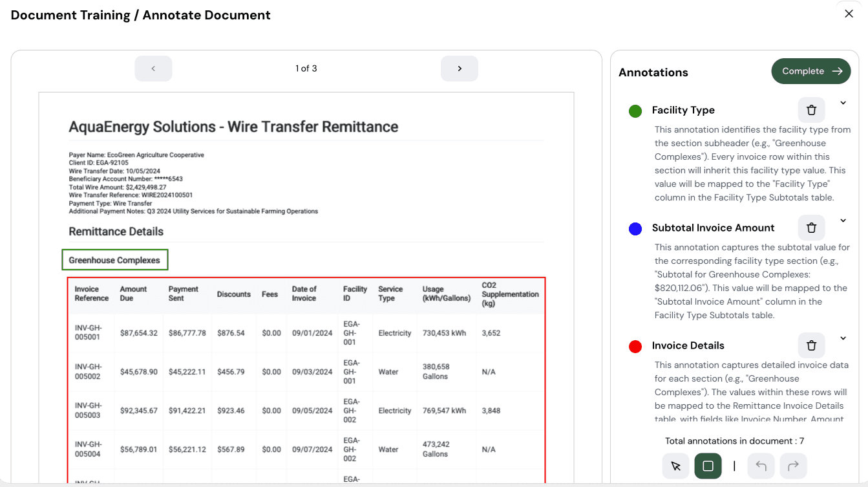The image size is (868, 487).
Task: Click the Greenhouse Complexes subheader in the document
Action: (x=114, y=260)
